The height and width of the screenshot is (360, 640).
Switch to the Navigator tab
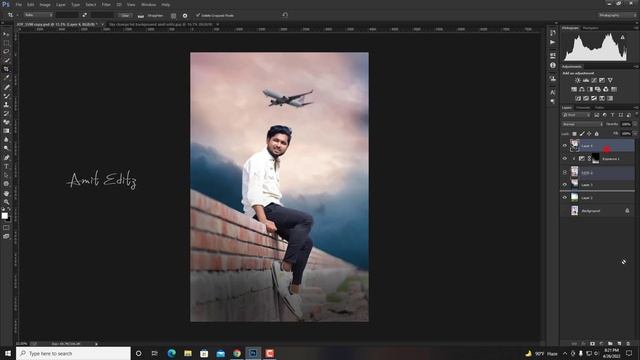pos(591,28)
